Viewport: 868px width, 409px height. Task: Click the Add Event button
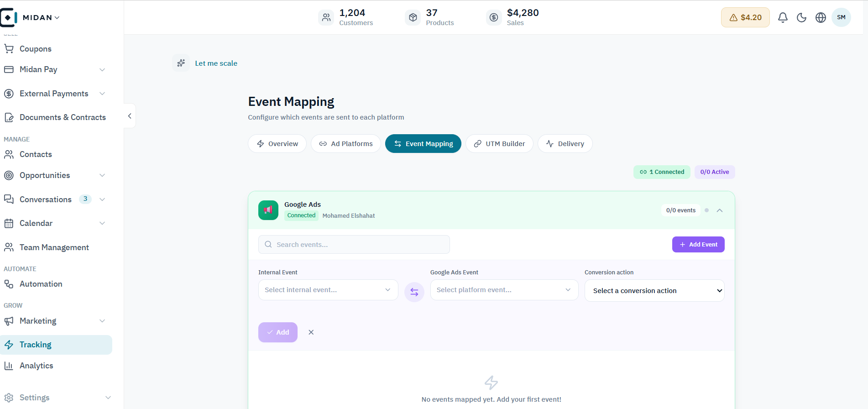tap(698, 245)
